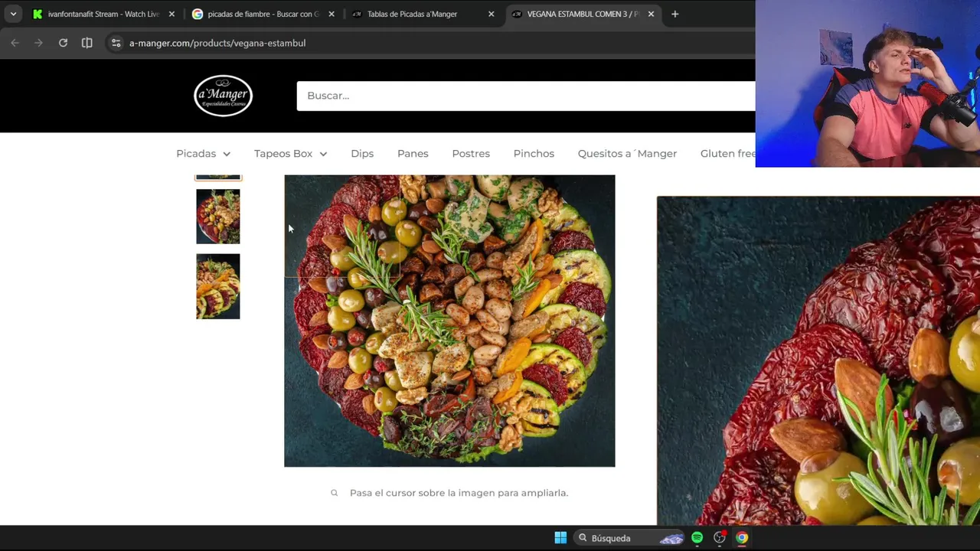Open OBS Studio from the taskbar
Screen dimensions: 980x551
click(x=720, y=538)
